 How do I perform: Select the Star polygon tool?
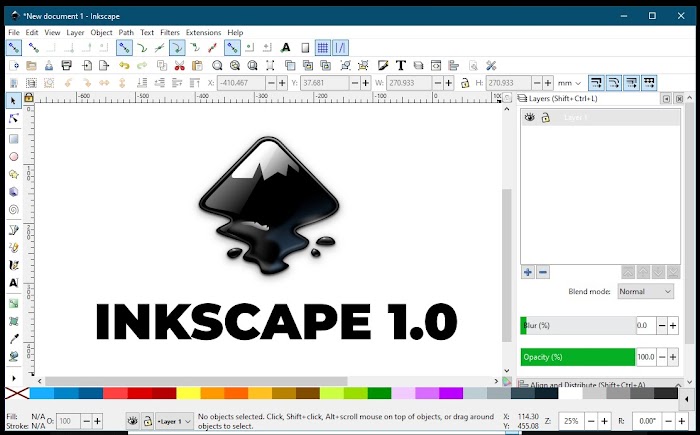tap(13, 174)
